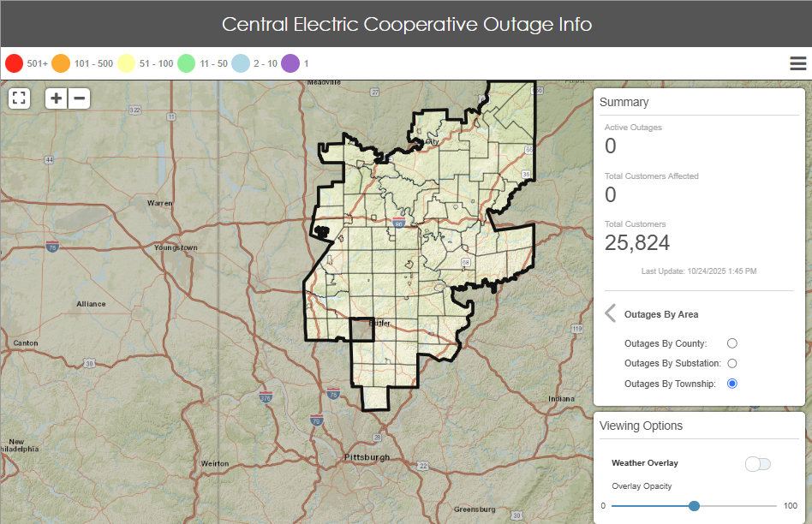Zoom in on the map

coord(57,98)
